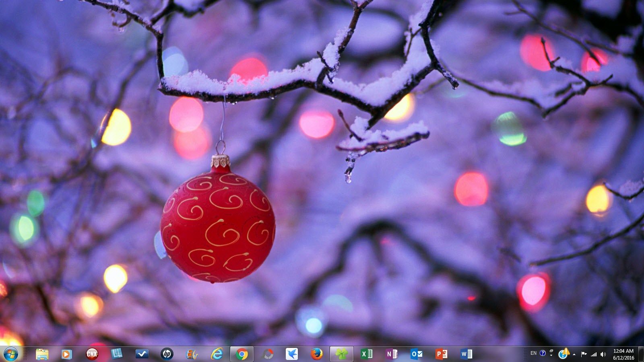Open the Action Center flag icon

click(584, 354)
